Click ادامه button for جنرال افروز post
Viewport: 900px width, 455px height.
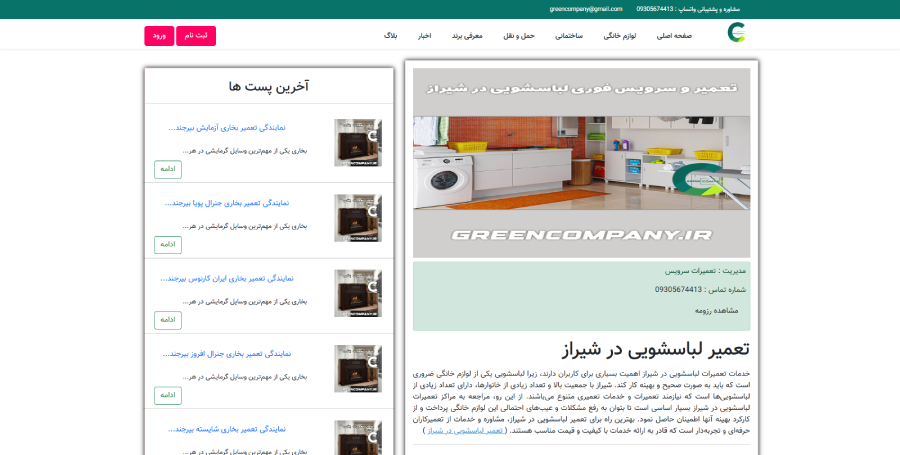click(x=168, y=395)
